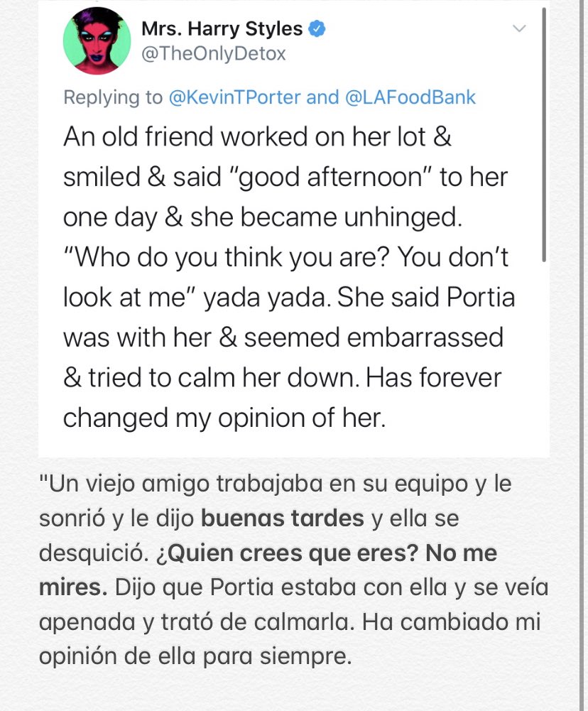Open the tweet options chevron menu
This screenshot has height=711, width=588.
(519, 29)
